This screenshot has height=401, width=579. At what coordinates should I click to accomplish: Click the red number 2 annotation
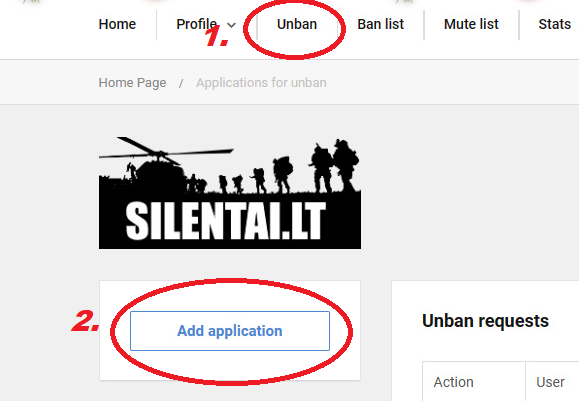[86, 321]
